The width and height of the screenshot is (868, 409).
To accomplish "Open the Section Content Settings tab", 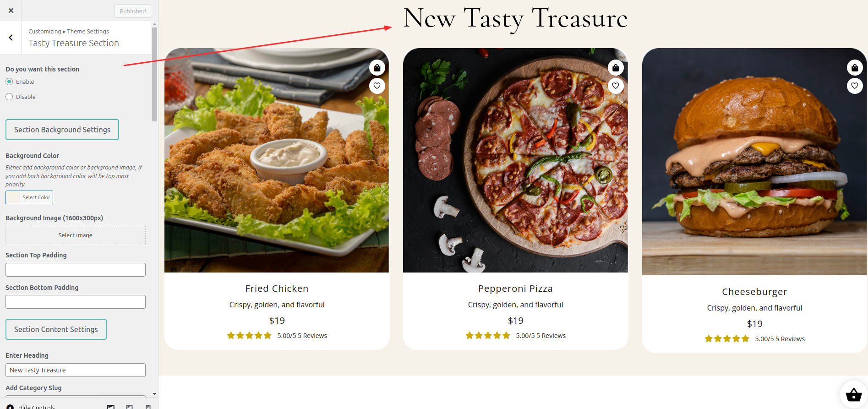I will tap(56, 329).
